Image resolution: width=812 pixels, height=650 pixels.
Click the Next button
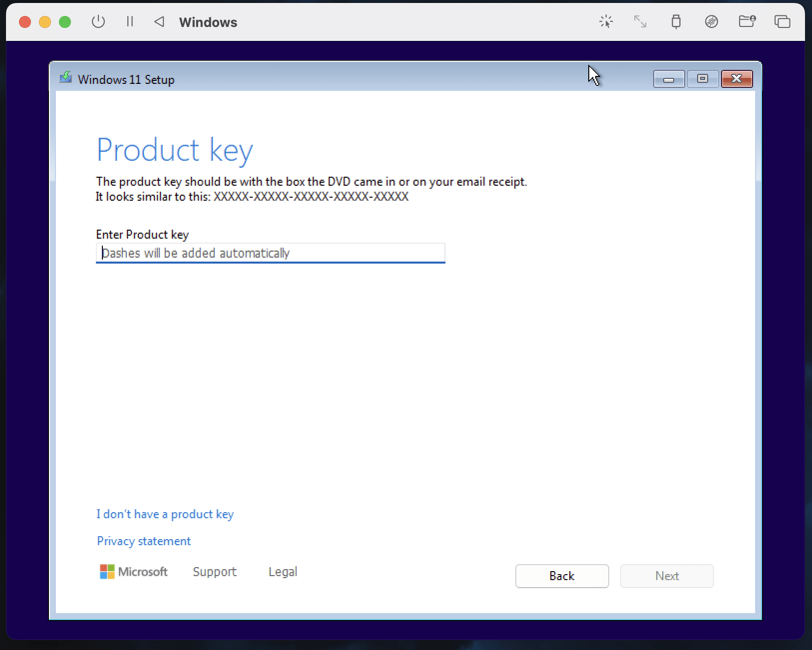click(667, 576)
